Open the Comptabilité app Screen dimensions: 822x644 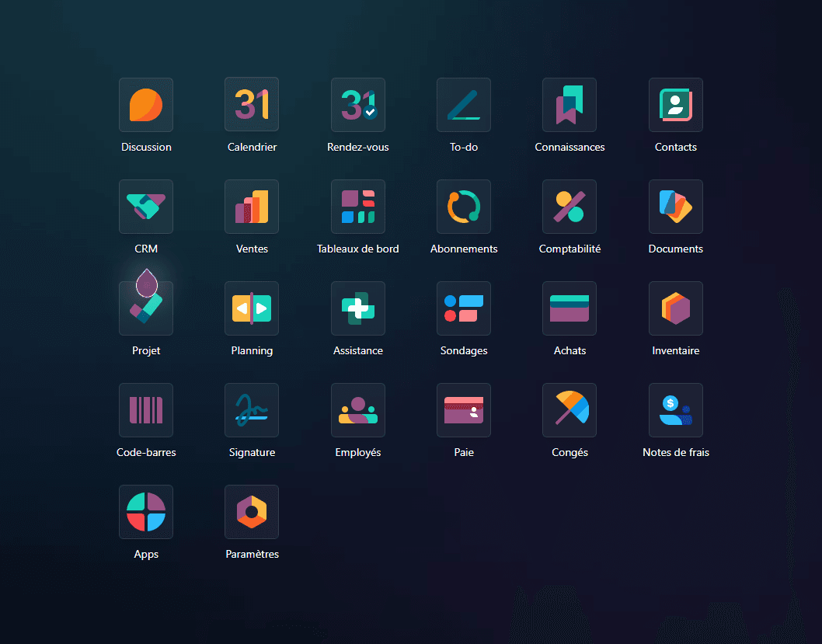coord(569,207)
